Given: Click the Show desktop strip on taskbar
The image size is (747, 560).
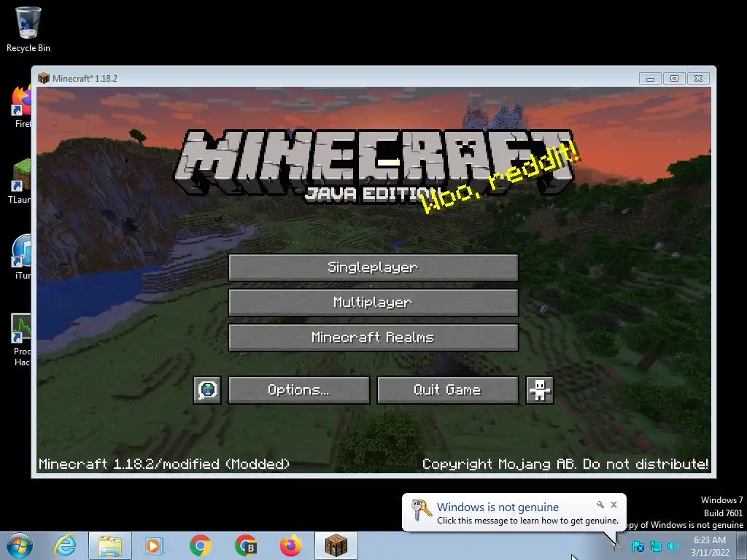Looking at the screenshot, I should tap(742, 545).
